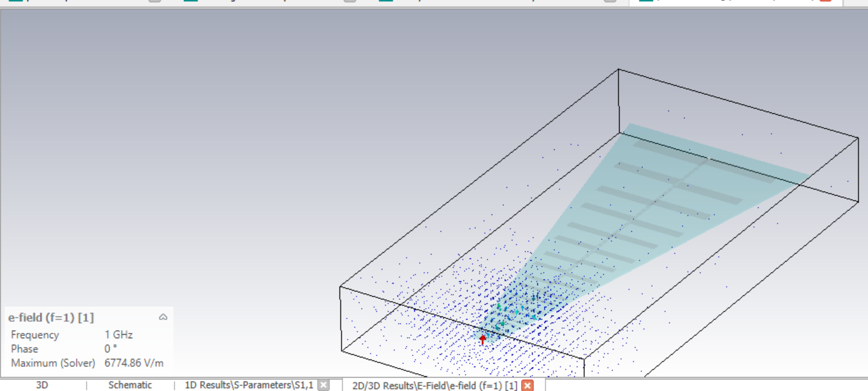The height and width of the screenshot is (391, 868).
Task: Click the 6774.86 V/m maximum value
Action: tap(134, 363)
